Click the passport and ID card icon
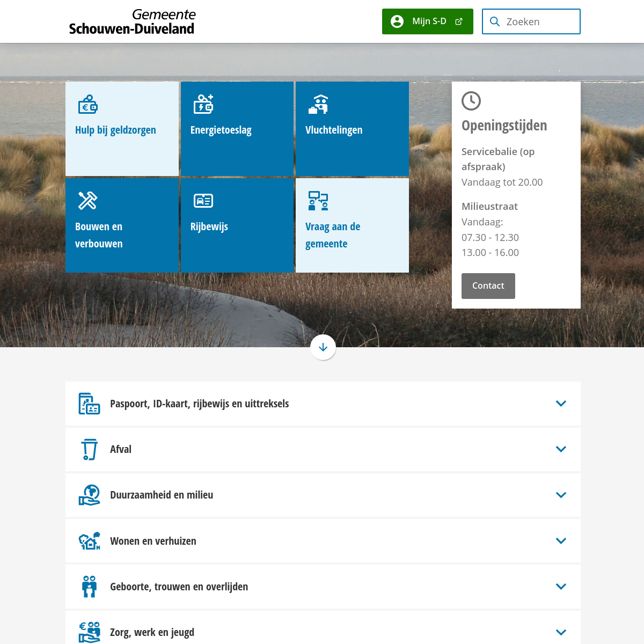The width and height of the screenshot is (644, 644). (x=89, y=404)
